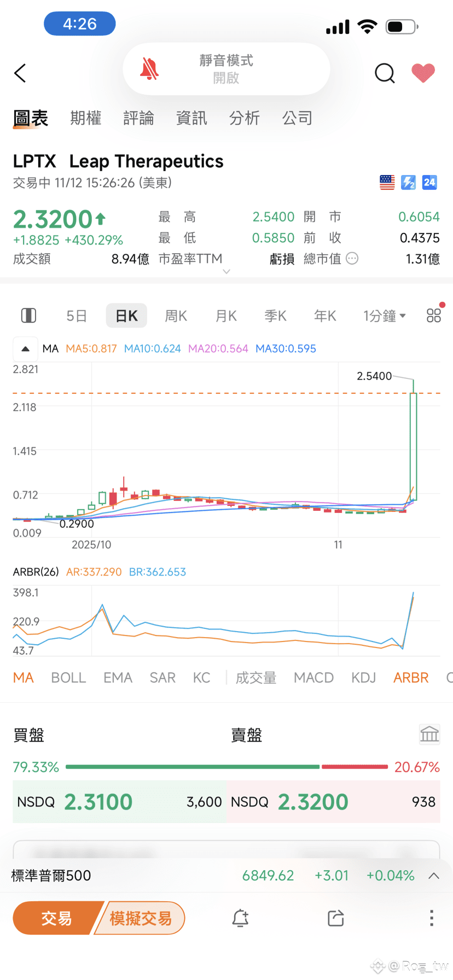
Task: Expand the 標準普爾500 index bar
Action: tap(434, 876)
